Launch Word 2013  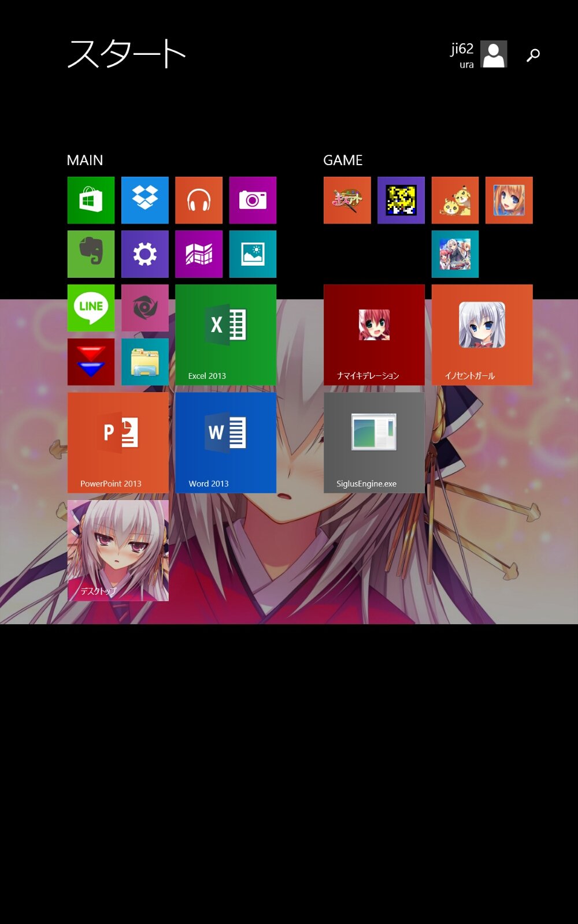226,443
